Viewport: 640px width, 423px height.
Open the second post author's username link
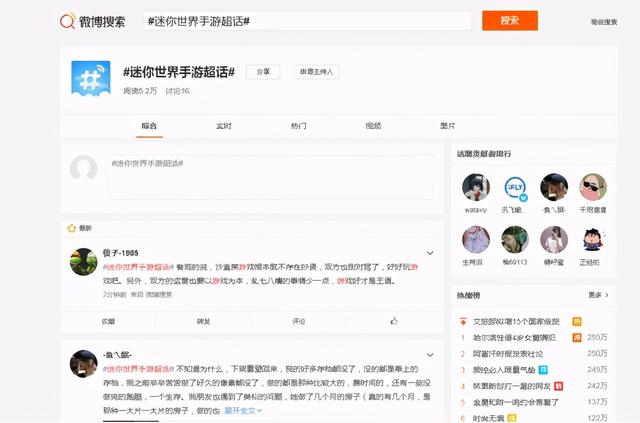[117, 355]
